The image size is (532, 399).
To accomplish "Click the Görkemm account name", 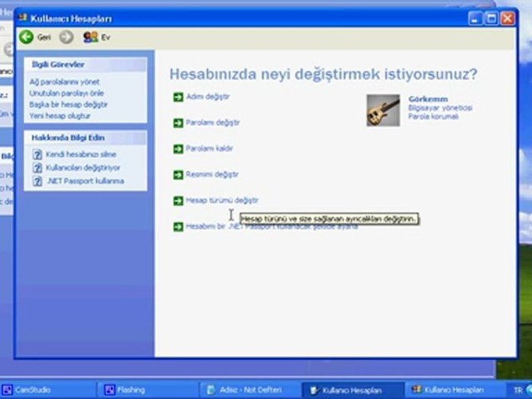I will (x=428, y=99).
